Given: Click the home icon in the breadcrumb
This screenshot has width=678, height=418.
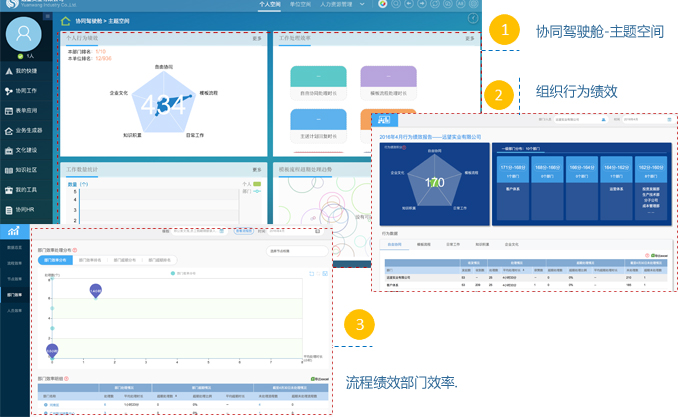Looking at the screenshot, I should [x=67, y=20].
